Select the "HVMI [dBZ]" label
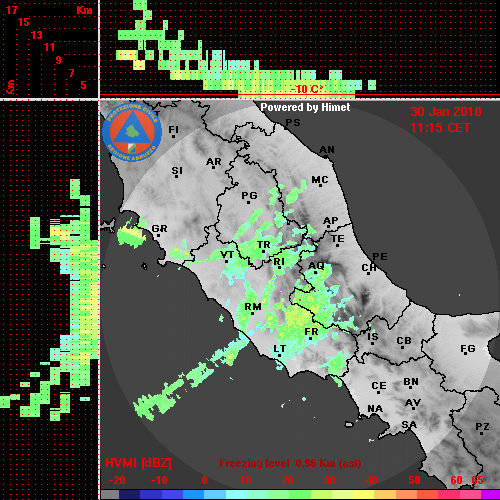 [138, 463]
